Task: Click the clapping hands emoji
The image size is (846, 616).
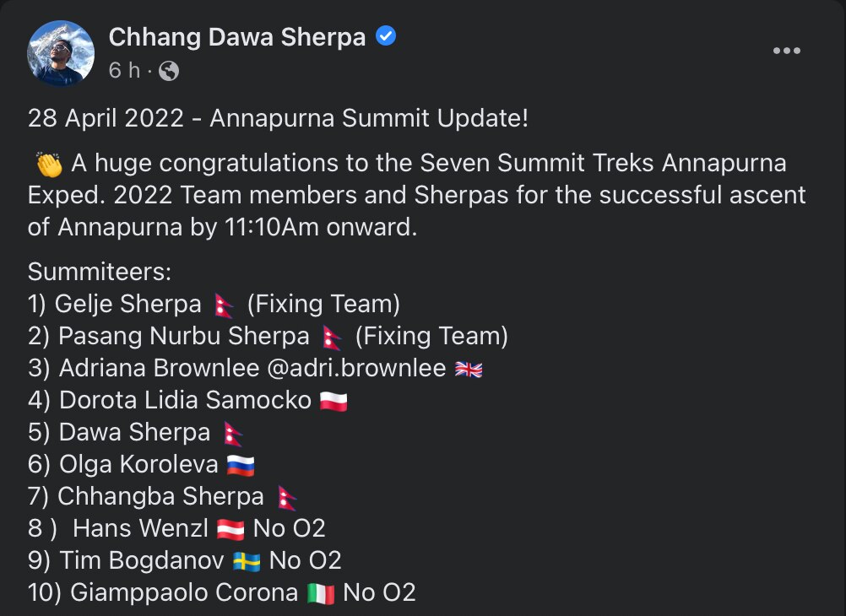Action: click(x=50, y=164)
